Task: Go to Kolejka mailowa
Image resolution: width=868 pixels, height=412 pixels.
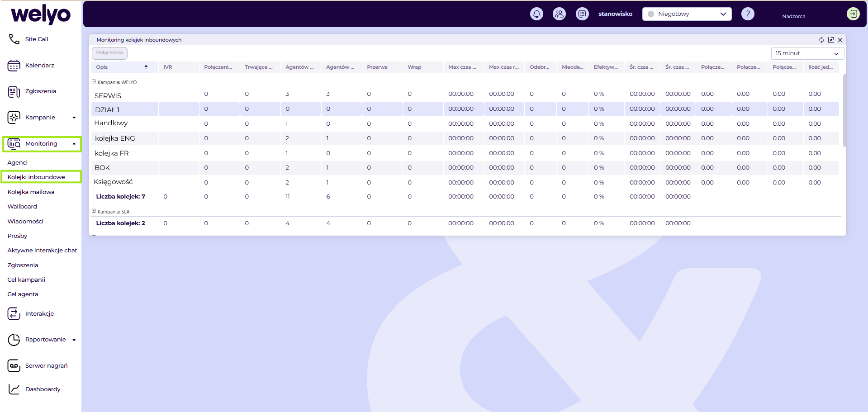Action: [x=31, y=192]
